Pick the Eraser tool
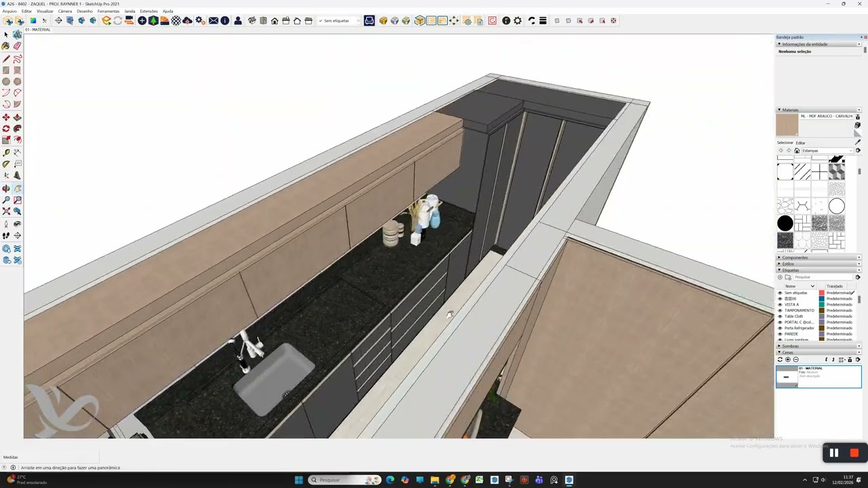 (x=17, y=46)
